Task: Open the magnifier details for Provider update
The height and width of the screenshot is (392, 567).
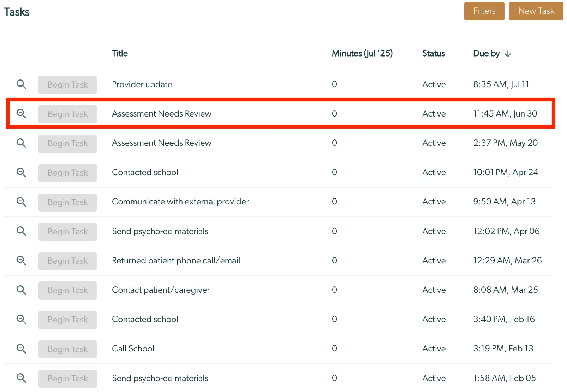Action: pyautogui.click(x=21, y=84)
